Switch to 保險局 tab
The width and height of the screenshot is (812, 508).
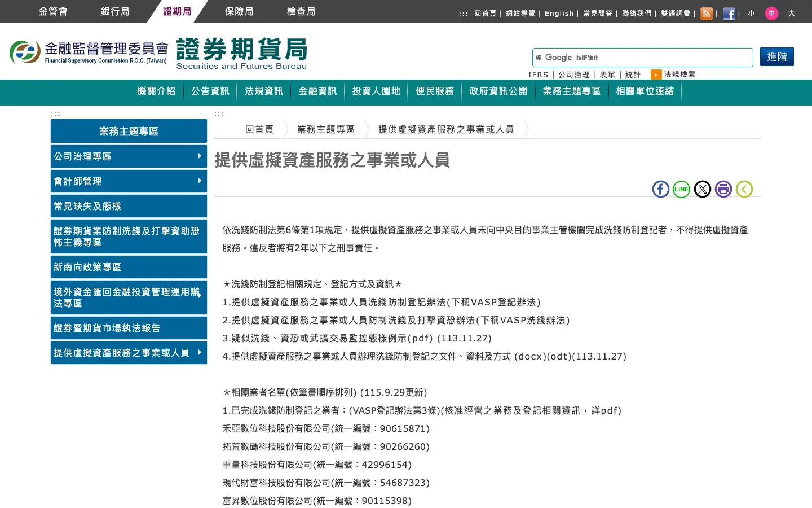(x=239, y=11)
